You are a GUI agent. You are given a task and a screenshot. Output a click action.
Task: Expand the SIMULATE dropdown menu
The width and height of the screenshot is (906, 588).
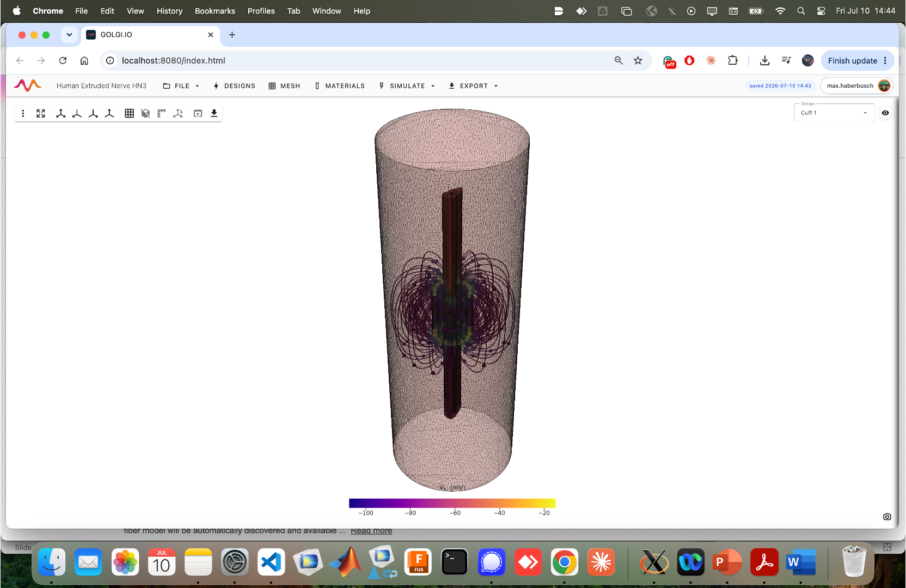pyautogui.click(x=407, y=86)
